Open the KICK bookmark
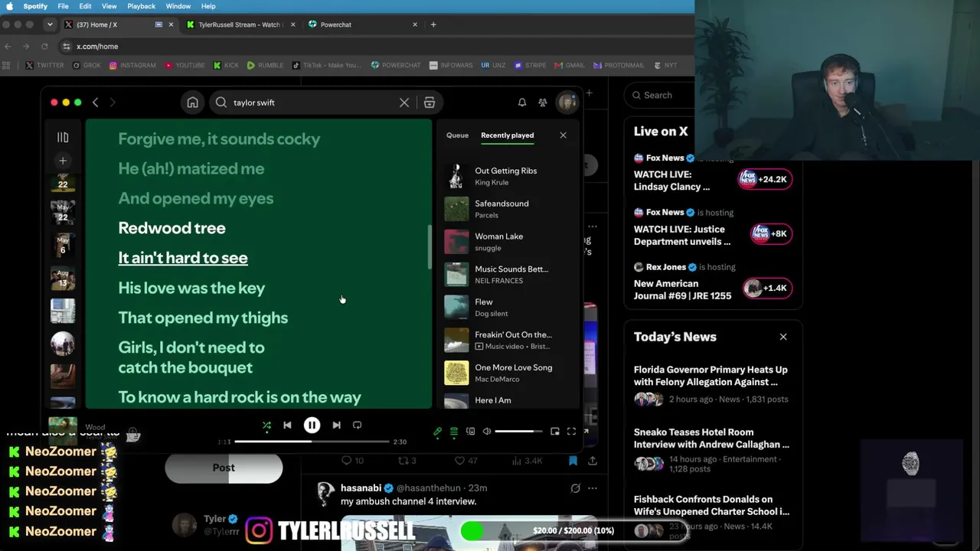 pos(226,66)
